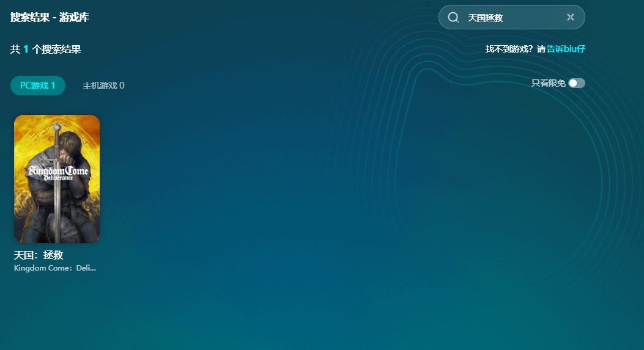Click the subtitle Kingdom Come: Deli...

tap(55, 268)
